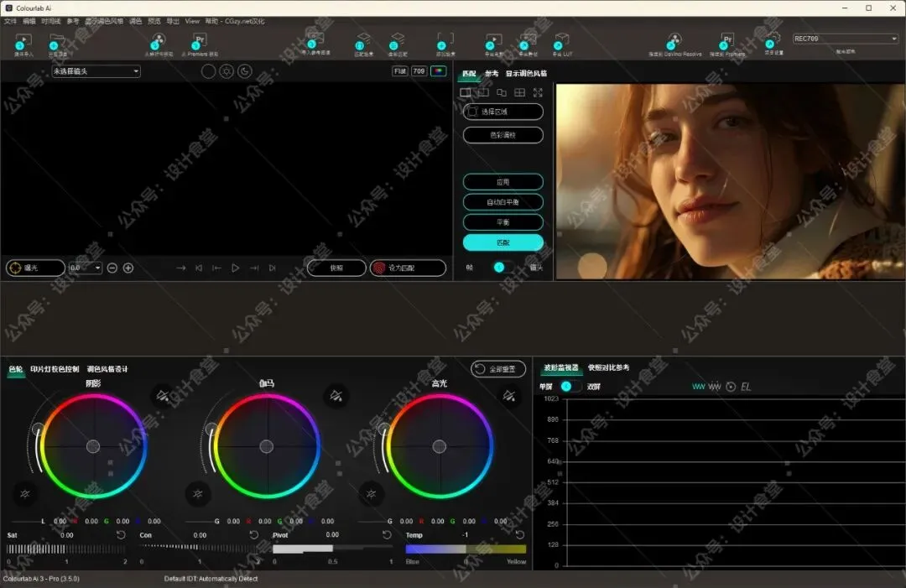The width and height of the screenshot is (906, 588).
Task: Click the snapshot button
Action: pyautogui.click(x=336, y=268)
